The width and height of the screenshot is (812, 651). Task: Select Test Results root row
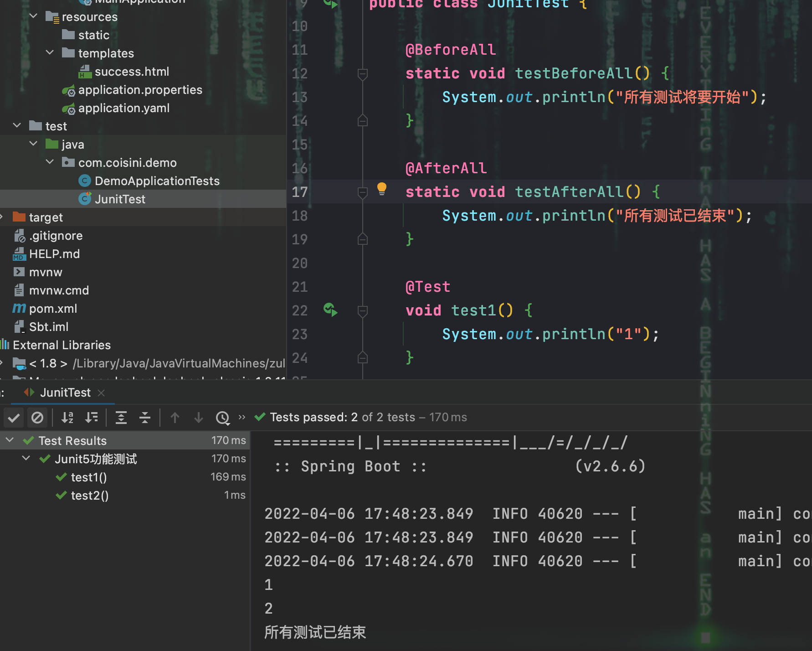click(x=125, y=440)
